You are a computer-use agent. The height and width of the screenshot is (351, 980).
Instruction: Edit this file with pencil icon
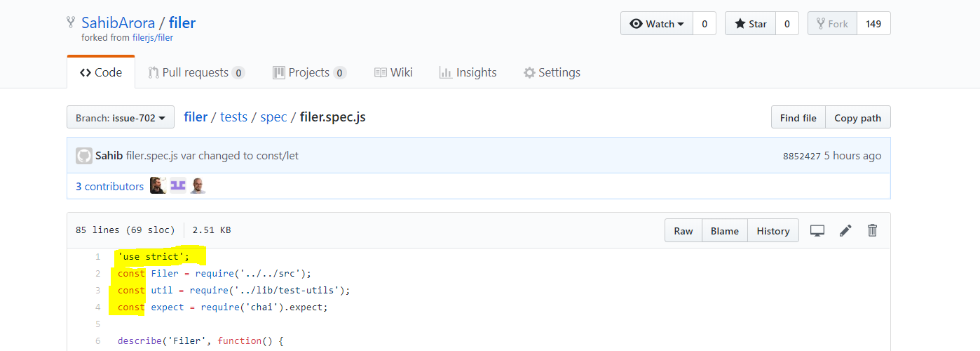point(845,230)
